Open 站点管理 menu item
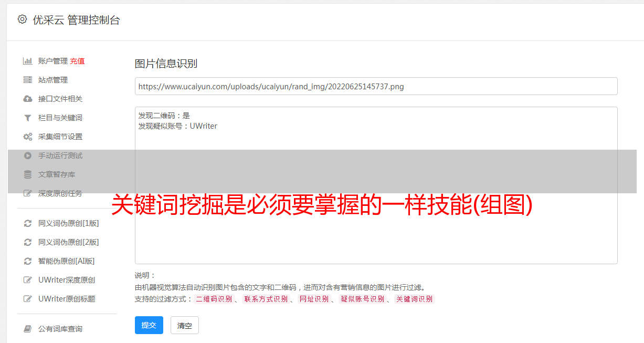This screenshot has height=343, width=644. (x=53, y=80)
